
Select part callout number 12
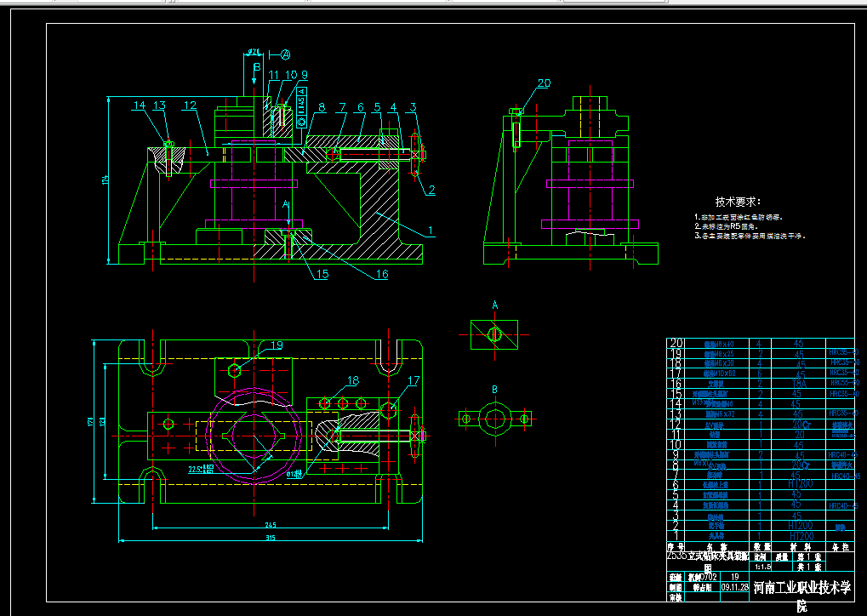pos(189,106)
